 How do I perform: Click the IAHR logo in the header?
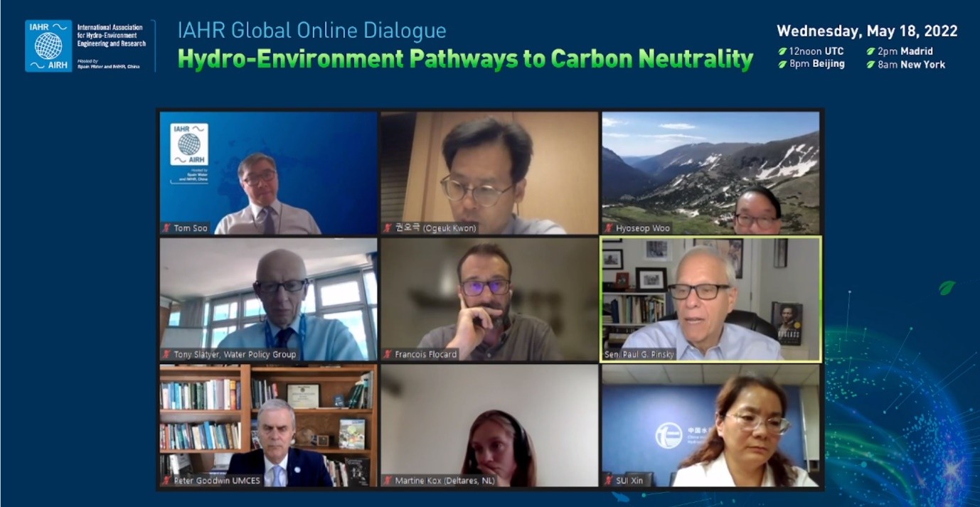(48, 46)
